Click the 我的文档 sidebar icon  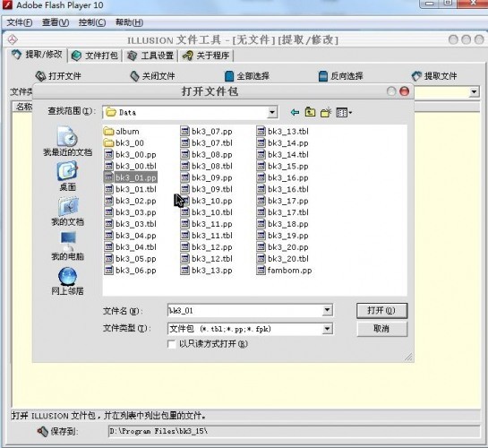pos(67,211)
